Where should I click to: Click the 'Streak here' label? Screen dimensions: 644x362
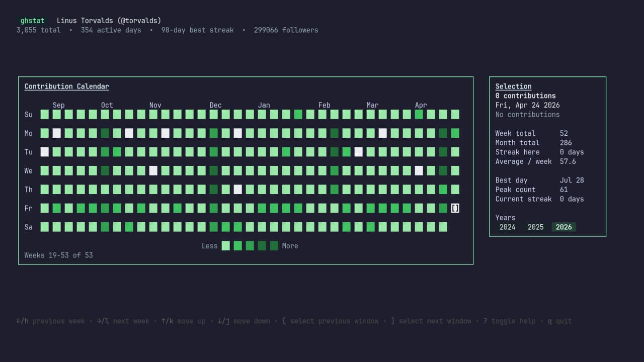[517, 152]
